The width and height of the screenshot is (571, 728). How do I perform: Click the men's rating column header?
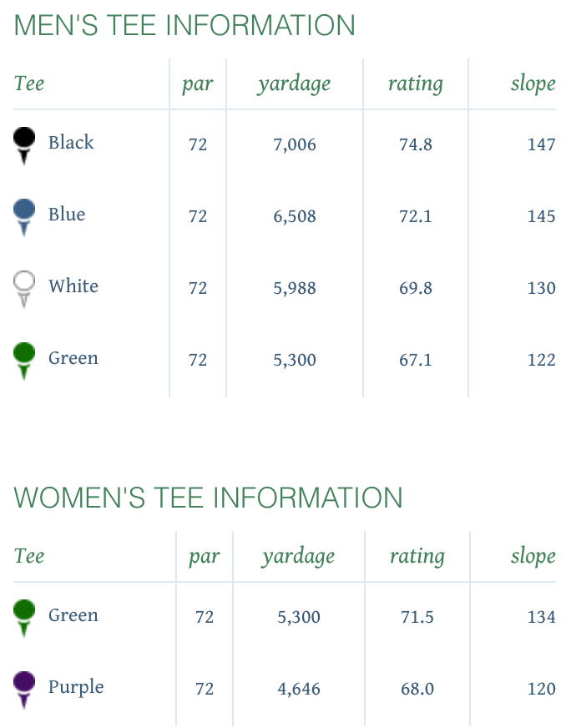pyautogui.click(x=416, y=84)
